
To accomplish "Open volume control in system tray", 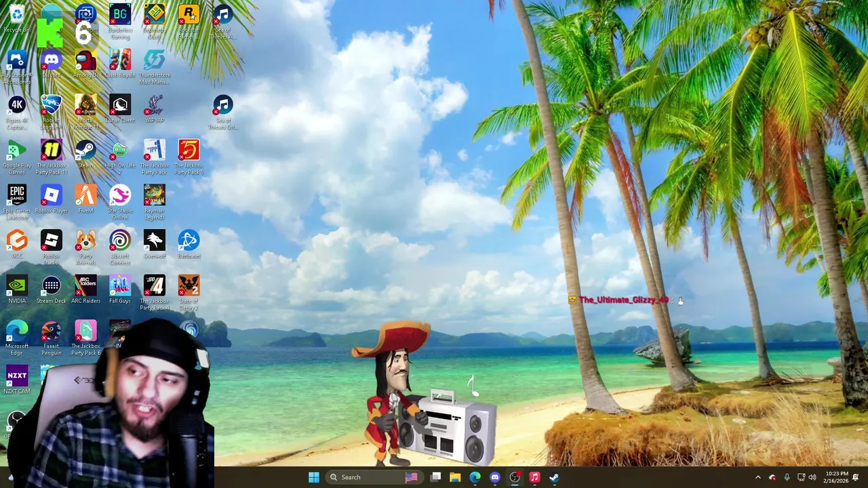I will pos(812,477).
